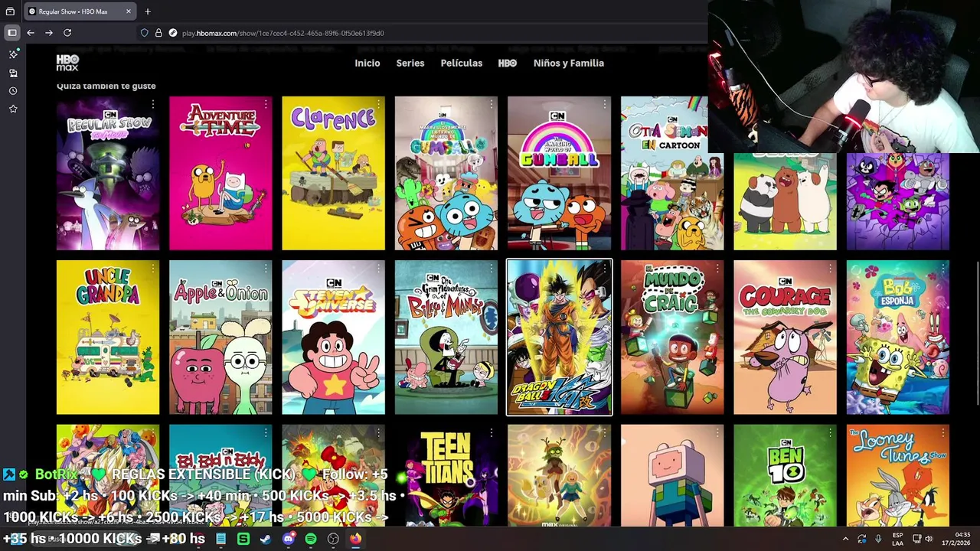Go to the Inicio menu item
Viewport: 980px width, 551px height.
point(367,63)
